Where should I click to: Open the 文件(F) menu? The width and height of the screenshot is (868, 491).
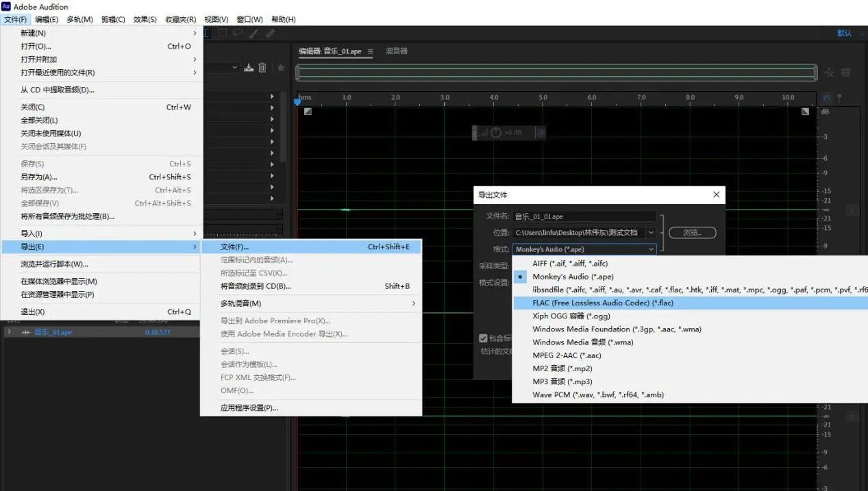point(15,19)
